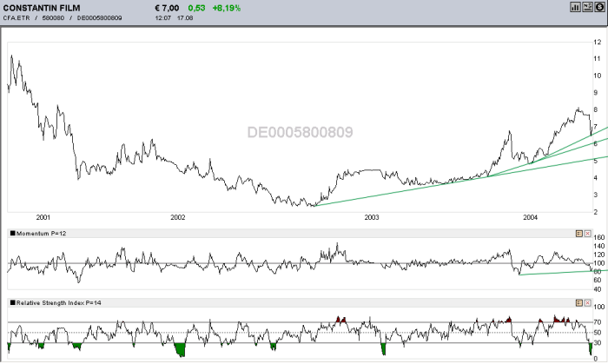Image resolution: width=608 pixels, height=364 pixels.
Task: Click the DE0005800809 ISIN in header
Action: click(x=99, y=18)
